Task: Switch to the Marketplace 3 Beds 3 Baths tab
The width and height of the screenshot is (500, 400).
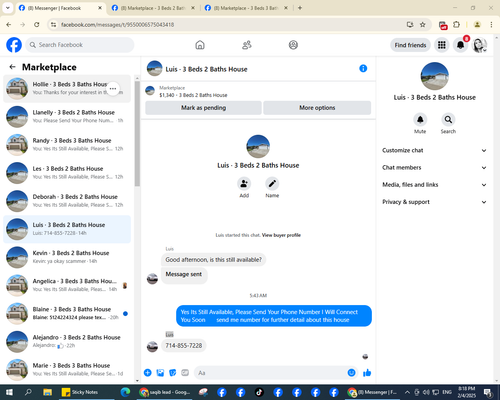Action: [246, 8]
